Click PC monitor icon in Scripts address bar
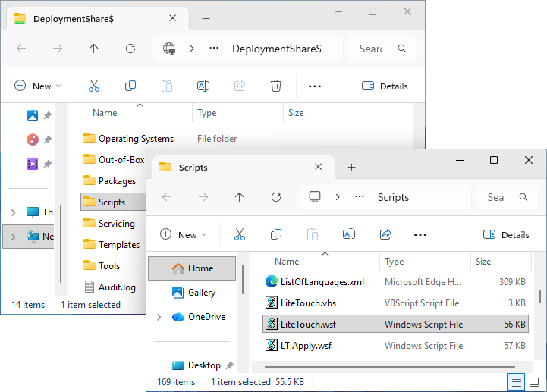547x392 pixels. pos(315,197)
